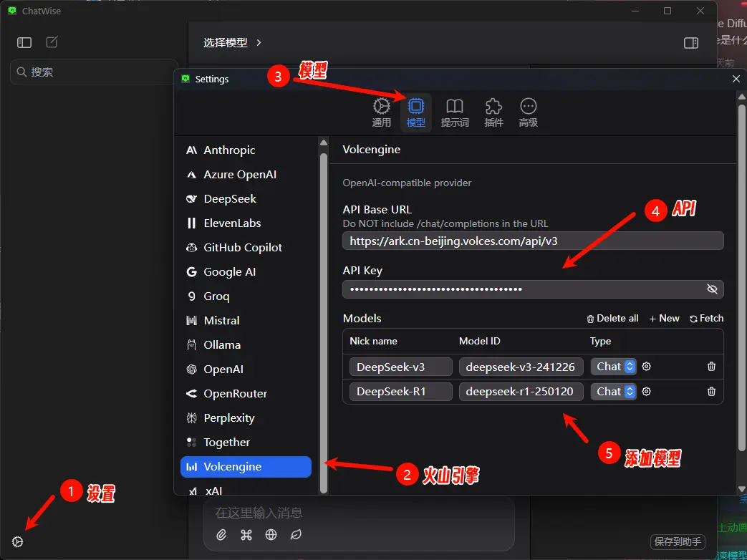The height and width of the screenshot is (560, 747).
Task: Toggle the left sidebar panel icon
Action: pyautogui.click(x=24, y=43)
